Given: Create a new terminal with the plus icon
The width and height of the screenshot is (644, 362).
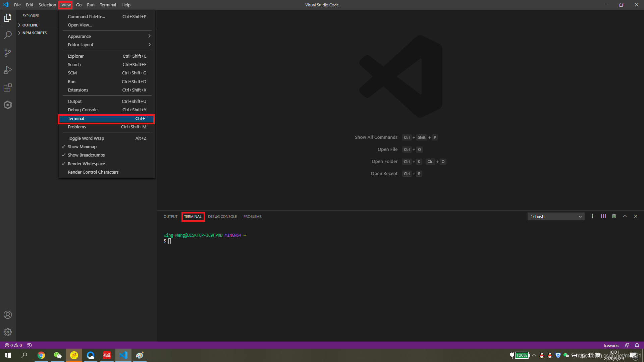Looking at the screenshot, I should tap(592, 216).
